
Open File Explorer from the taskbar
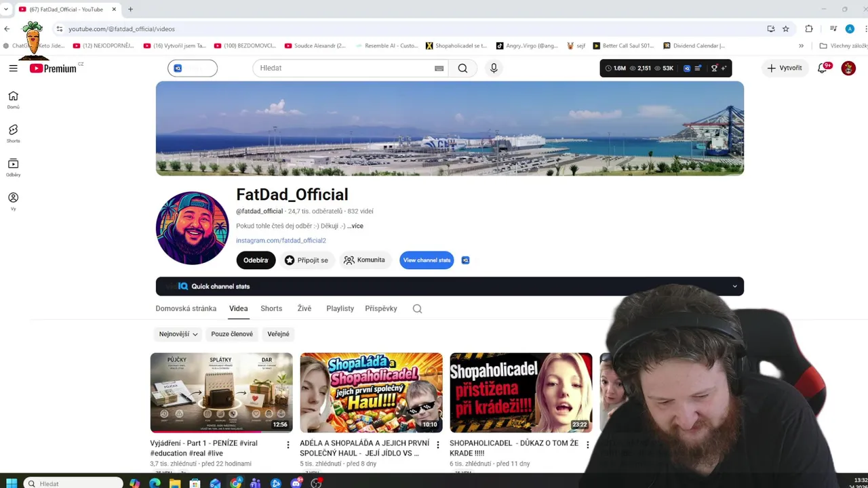[175, 483]
